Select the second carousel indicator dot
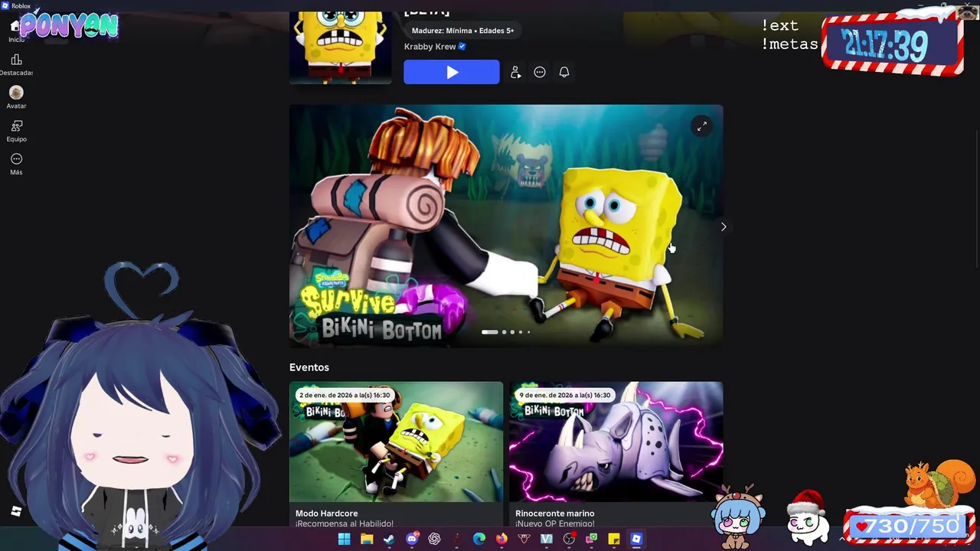 point(504,332)
